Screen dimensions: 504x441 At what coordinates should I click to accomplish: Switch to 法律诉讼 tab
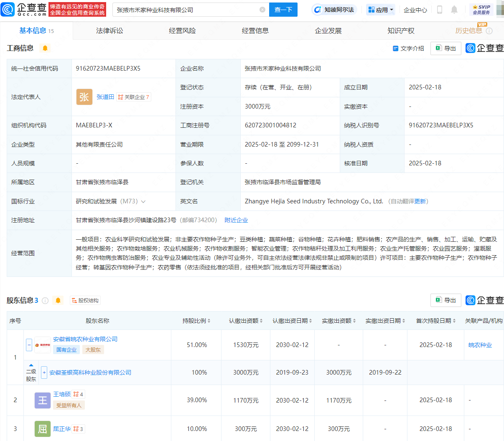pos(109,30)
